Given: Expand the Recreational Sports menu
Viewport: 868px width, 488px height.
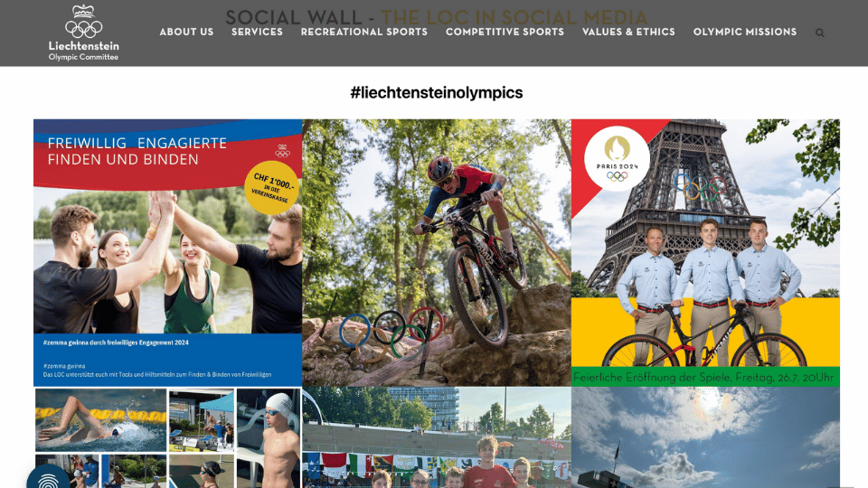Looking at the screenshot, I should tap(364, 33).
